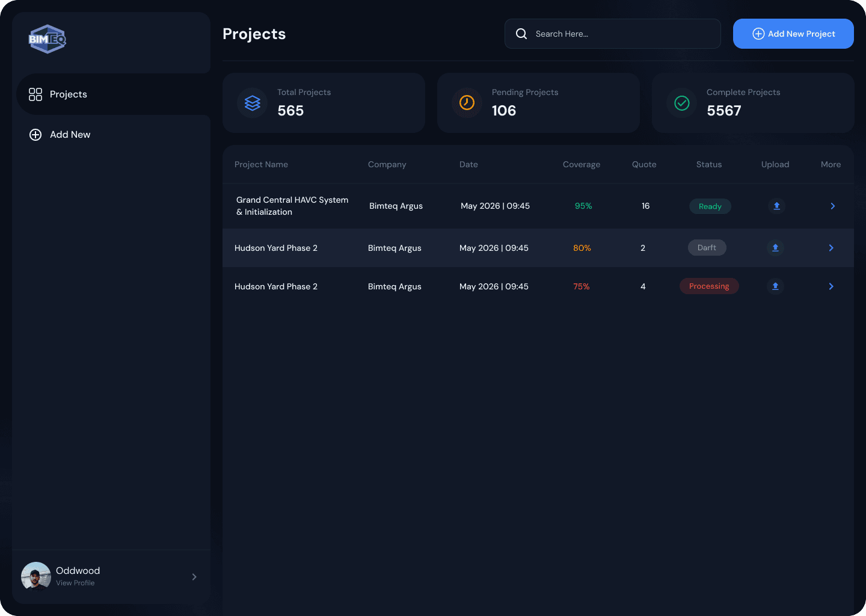
Task: Click the search magnifier icon
Action: coord(521,34)
